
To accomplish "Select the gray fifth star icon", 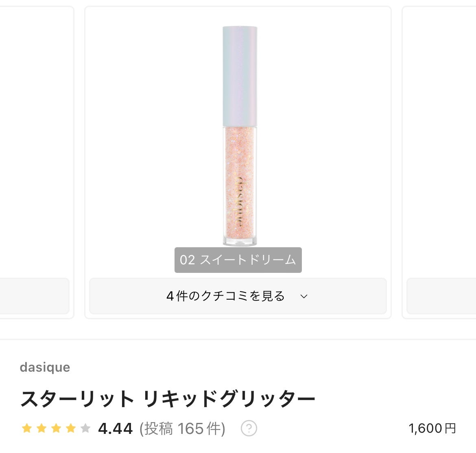I will click(85, 428).
